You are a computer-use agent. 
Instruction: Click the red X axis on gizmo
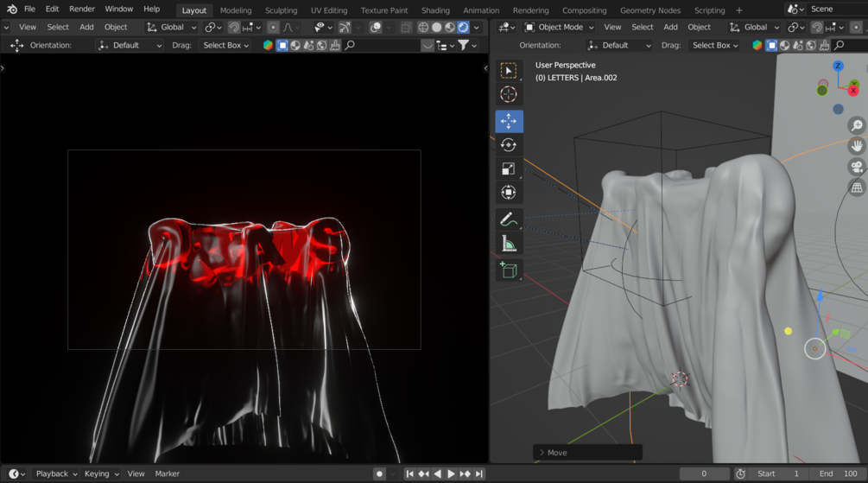click(x=853, y=90)
